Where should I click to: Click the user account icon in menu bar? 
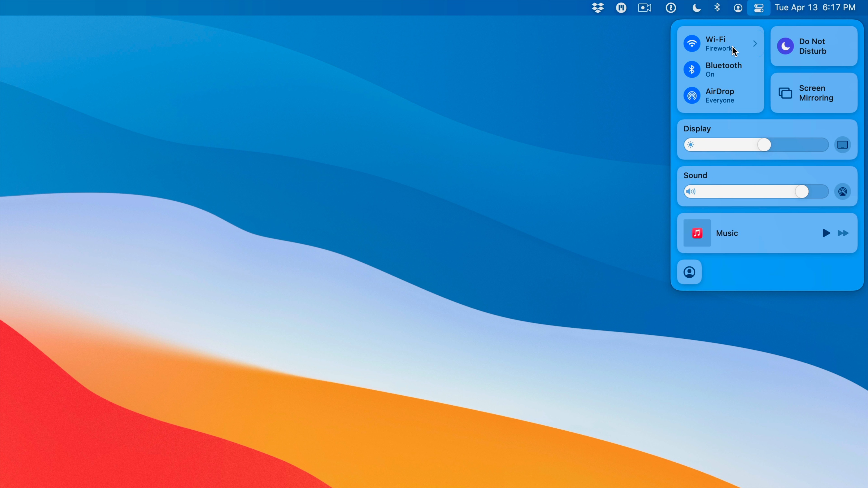(x=738, y=7)
